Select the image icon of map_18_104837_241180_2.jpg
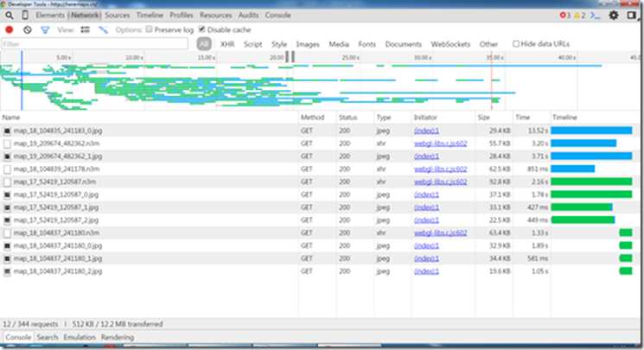644x350 pixels. point(7,271)
